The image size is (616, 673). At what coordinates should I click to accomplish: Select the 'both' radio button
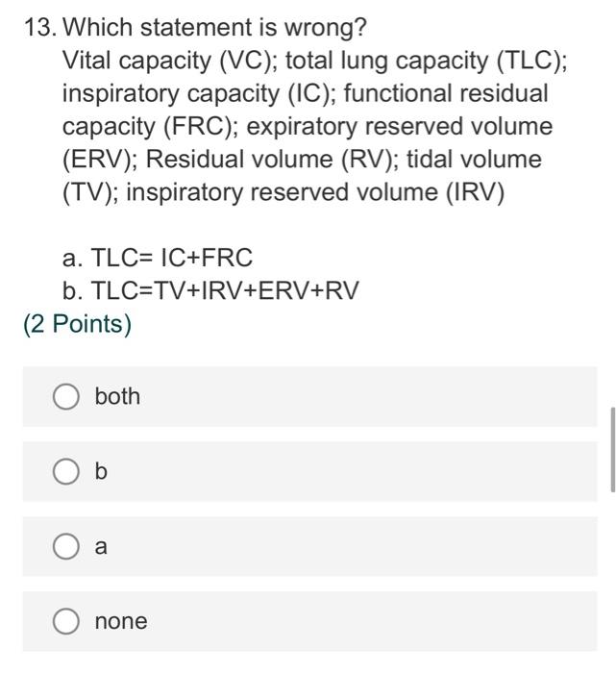[65, 396]
